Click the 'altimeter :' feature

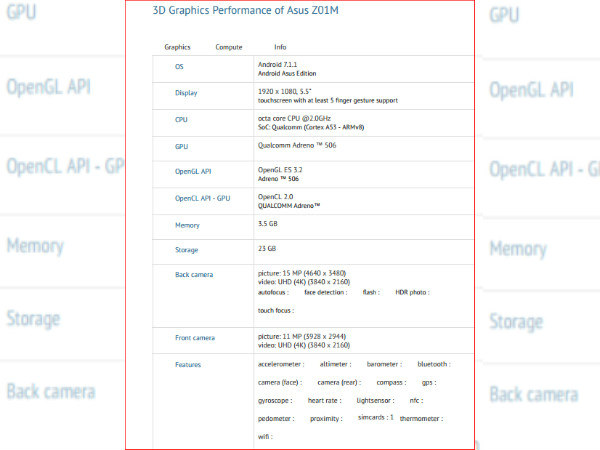coord(336,364)
